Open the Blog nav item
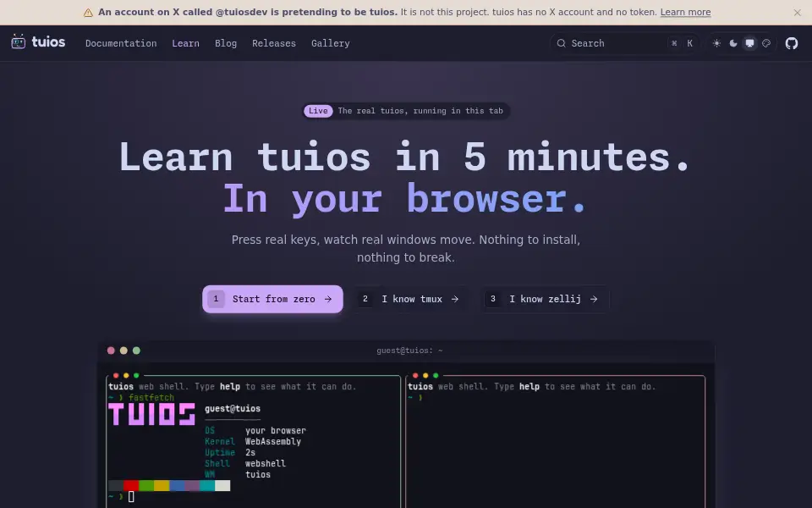This screenshot has width=812, height=508. click(x=226, y=43)
